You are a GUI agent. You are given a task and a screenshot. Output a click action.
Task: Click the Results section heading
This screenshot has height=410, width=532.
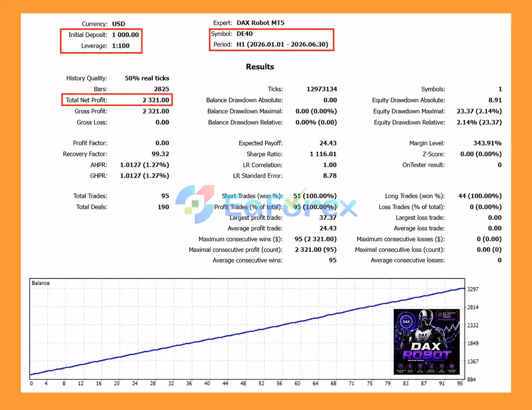coord(260,67)
